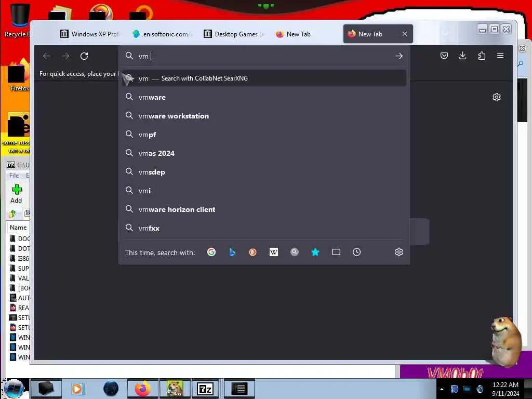Viewport: 532px width, 399px height.
Task: Select vm Search with CollabNet SearXNG
Action: point(264,78)
